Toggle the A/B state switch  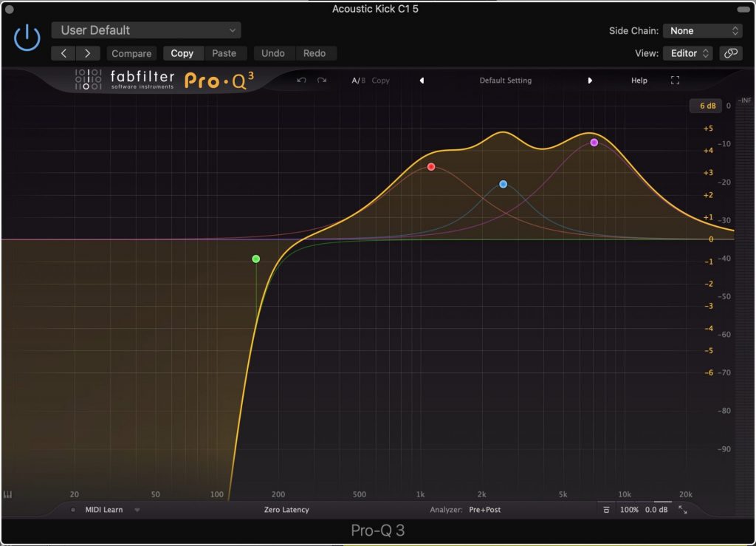tap(358, 81)
